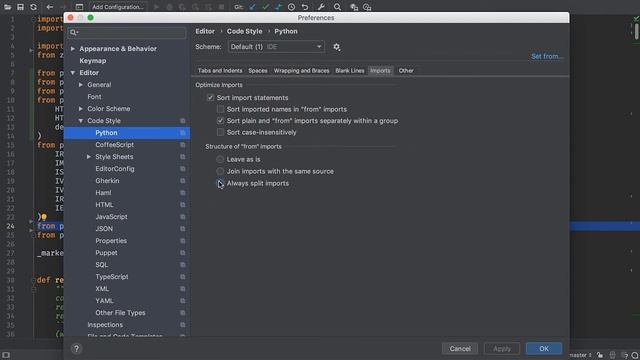
Task: Toggle Sort import statements checkbox
Action: point(210,98)
